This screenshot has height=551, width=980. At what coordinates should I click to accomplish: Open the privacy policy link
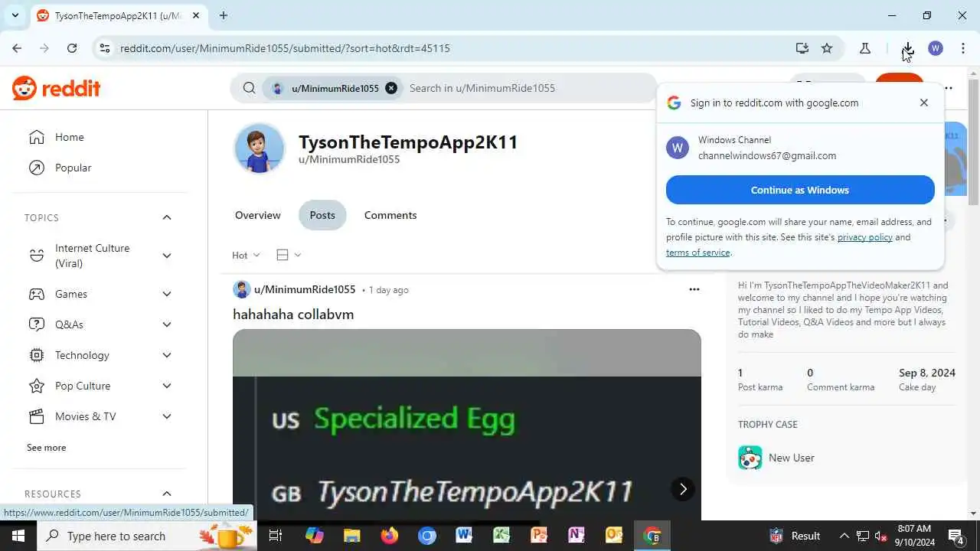click(865, 237)
